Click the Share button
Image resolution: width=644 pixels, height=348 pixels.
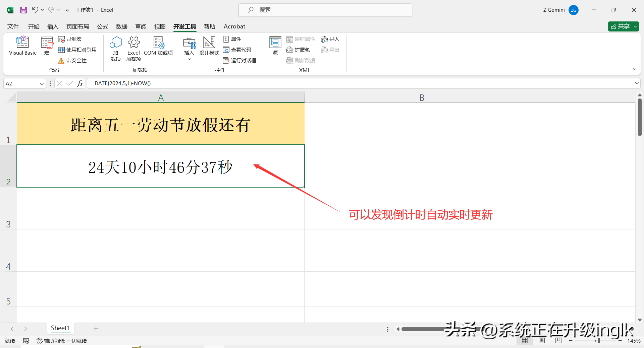[620, 26]
